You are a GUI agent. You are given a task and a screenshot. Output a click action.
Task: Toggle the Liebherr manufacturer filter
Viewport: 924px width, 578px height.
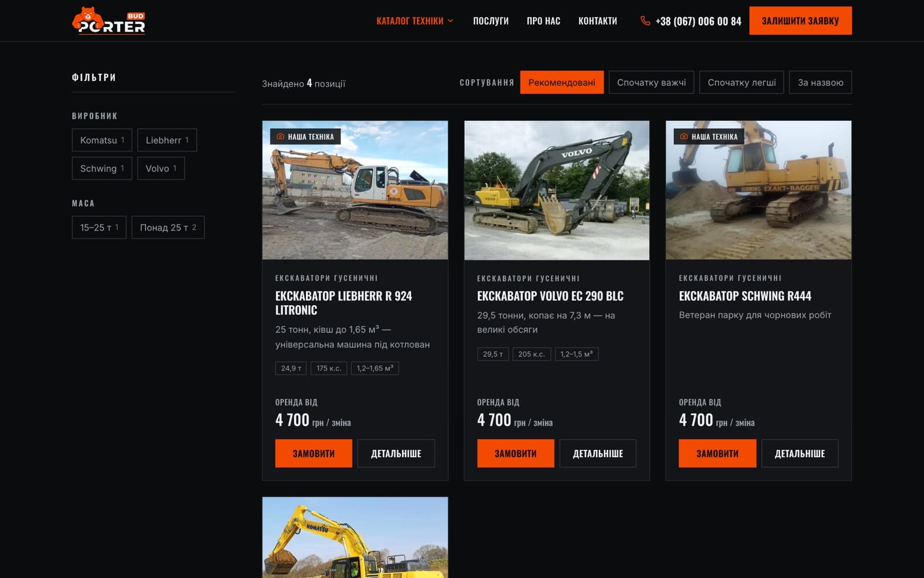(x=167, y=140)
